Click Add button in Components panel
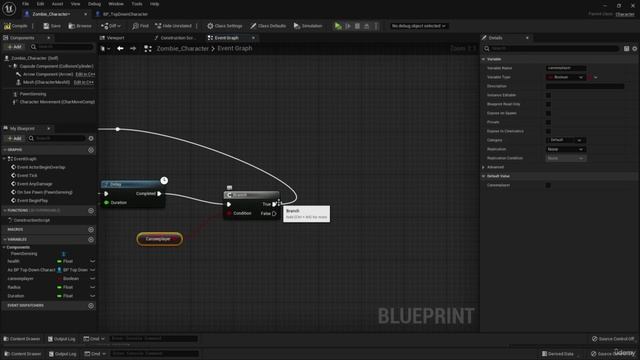Viewport: 640px width, 360px height. tap(14, 47)
